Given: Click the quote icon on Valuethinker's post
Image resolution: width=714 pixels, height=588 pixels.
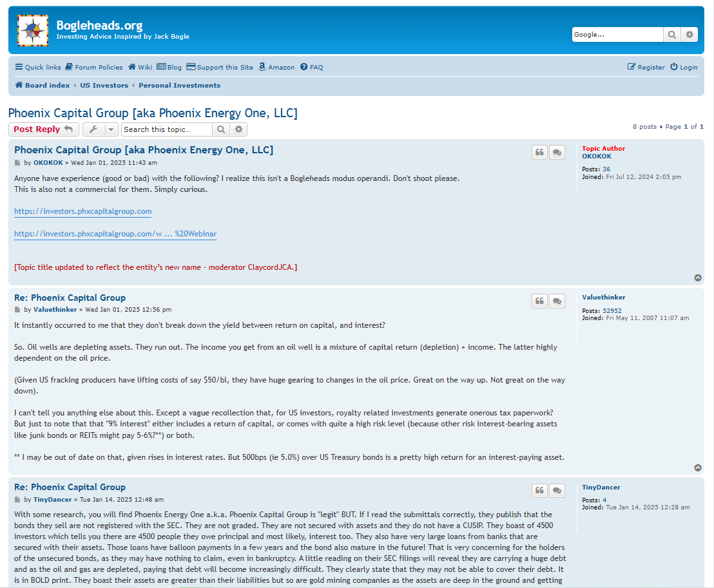Looking at the screenshot, I should [539, 301].
